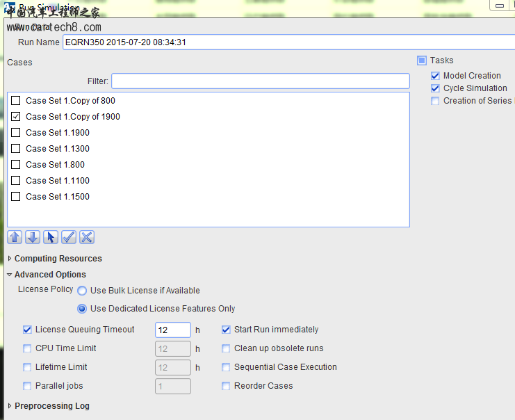
Task: Focus the cases Filter field
Action: coord(261,81)
